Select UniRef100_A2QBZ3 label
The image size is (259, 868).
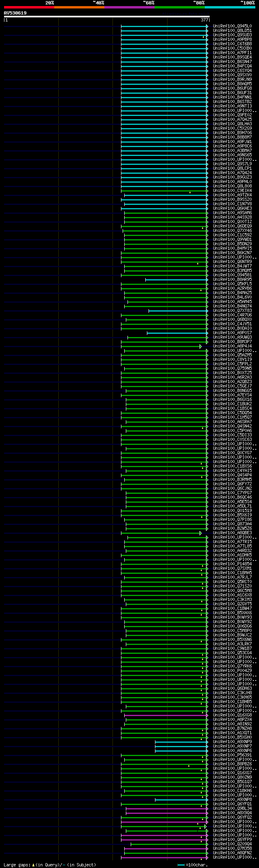pyautogui.click(x=232, y=381)
